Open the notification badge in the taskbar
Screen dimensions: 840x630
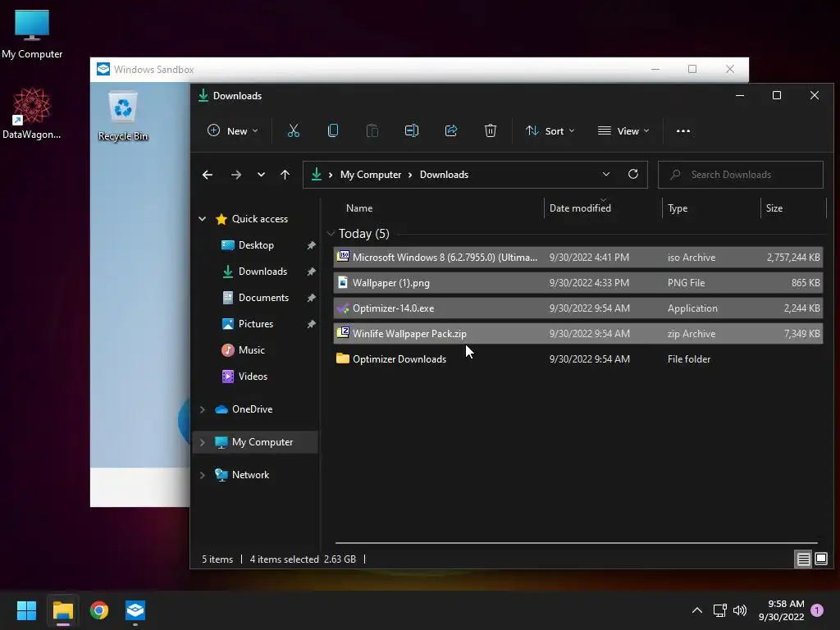click(817, 610)
